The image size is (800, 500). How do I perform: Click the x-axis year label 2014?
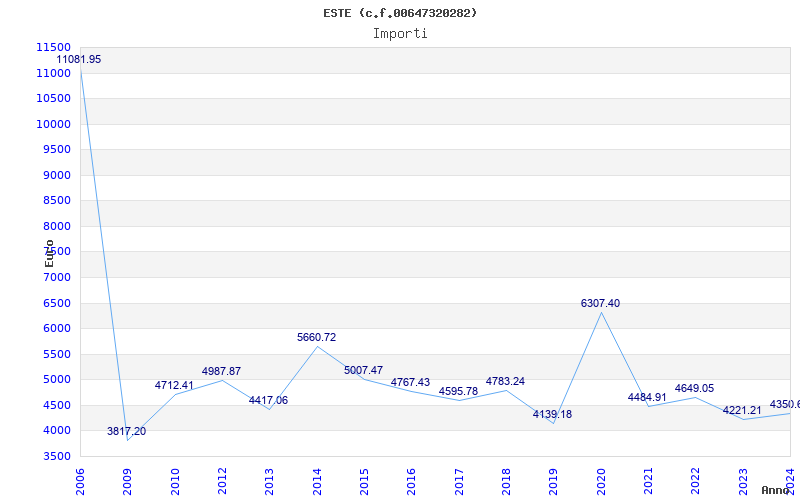(317, 482)
